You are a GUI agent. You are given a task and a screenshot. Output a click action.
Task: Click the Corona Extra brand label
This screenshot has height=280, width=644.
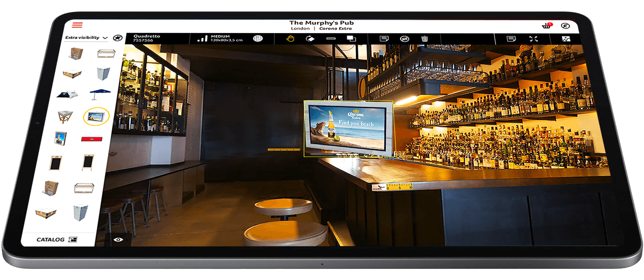pos(335,29)
